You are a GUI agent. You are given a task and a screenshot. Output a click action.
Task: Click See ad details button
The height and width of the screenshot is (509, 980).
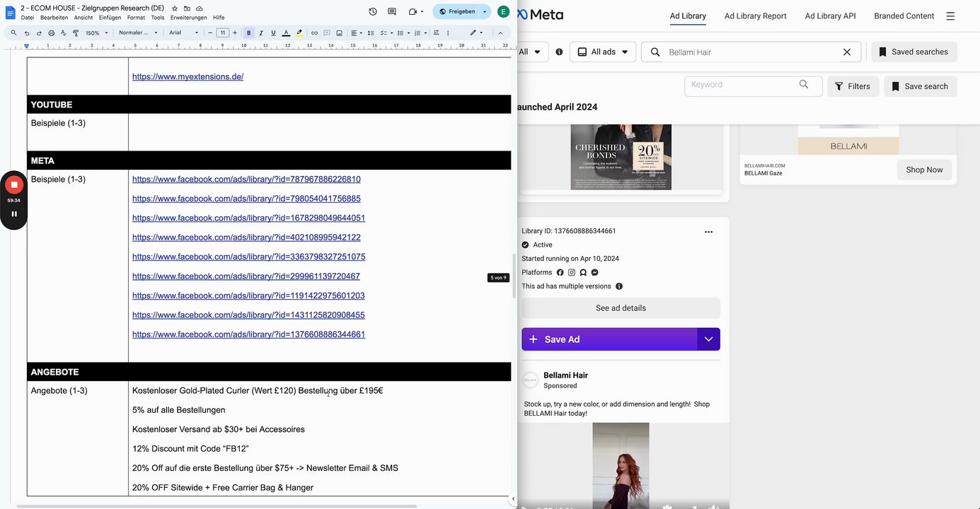tap(621, 308)
